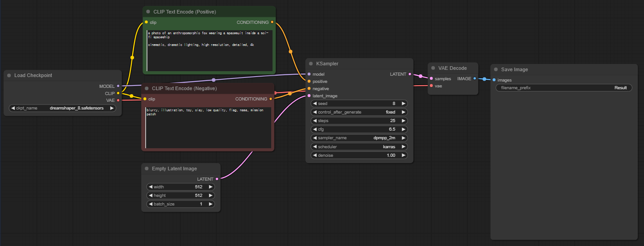Collapse the Load Checkpoint node via its title dot
The image size is (644, 246).
coord(9,75)
